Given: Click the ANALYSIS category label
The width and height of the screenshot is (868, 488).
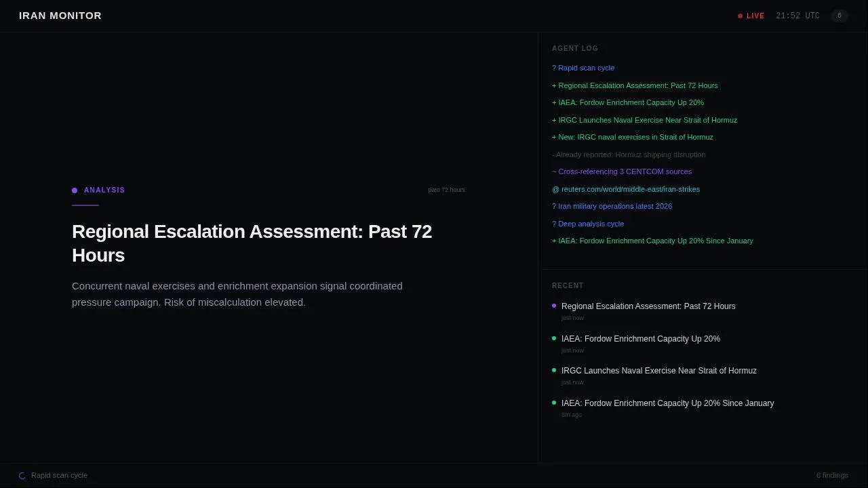Looking at the screenshot, I should point(104,190).
